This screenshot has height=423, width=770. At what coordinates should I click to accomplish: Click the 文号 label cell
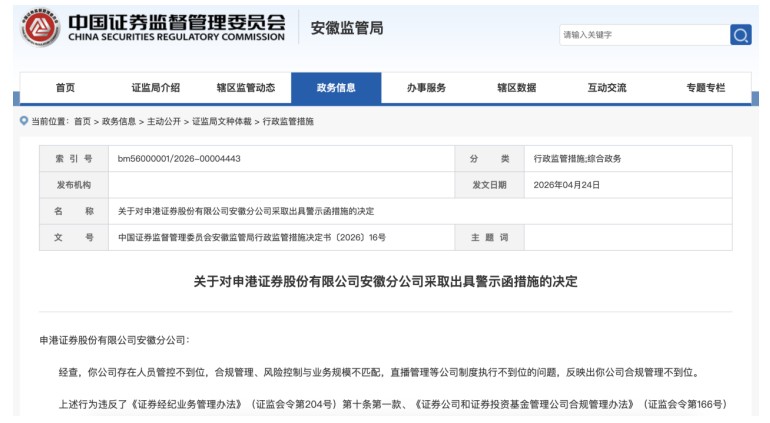(x=74, y=237)
